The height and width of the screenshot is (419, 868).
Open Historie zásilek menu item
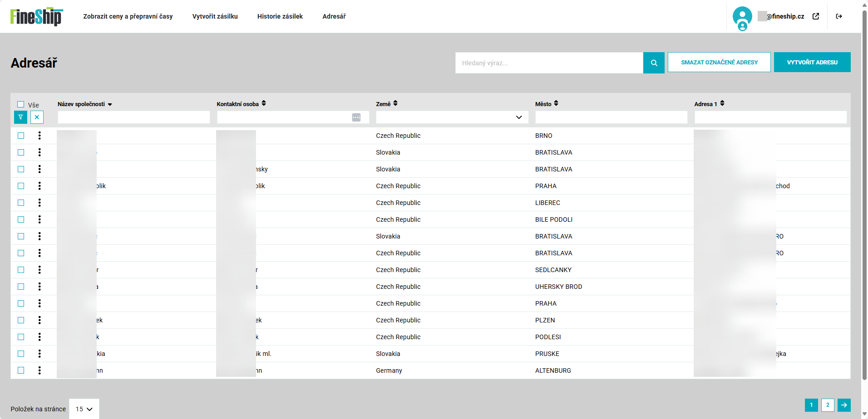click(x=280, y=16)
